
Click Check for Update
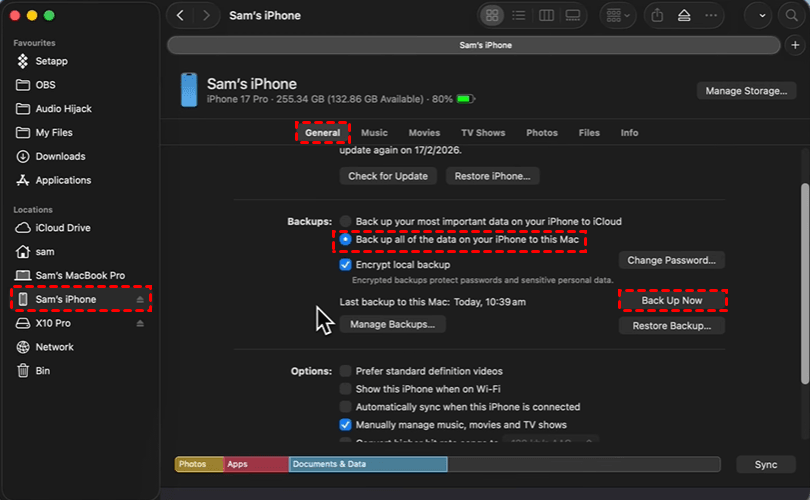(388, 176)
